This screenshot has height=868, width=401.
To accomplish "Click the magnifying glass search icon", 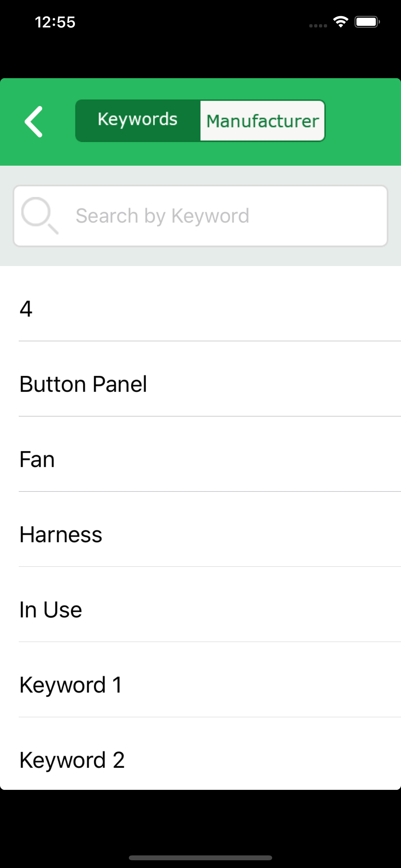I will point(40,216).
